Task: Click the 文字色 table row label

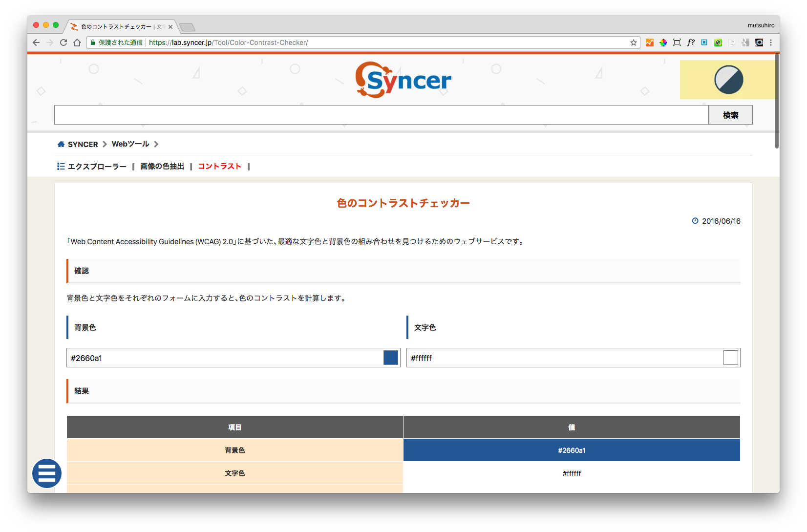Action: click(235, 473)
